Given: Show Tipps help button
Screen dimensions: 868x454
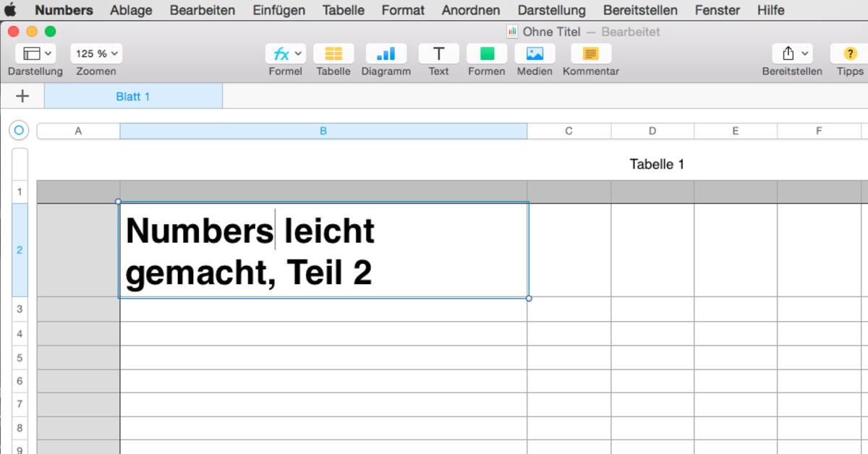Looking at the screenshot, I should coord(850,53).
